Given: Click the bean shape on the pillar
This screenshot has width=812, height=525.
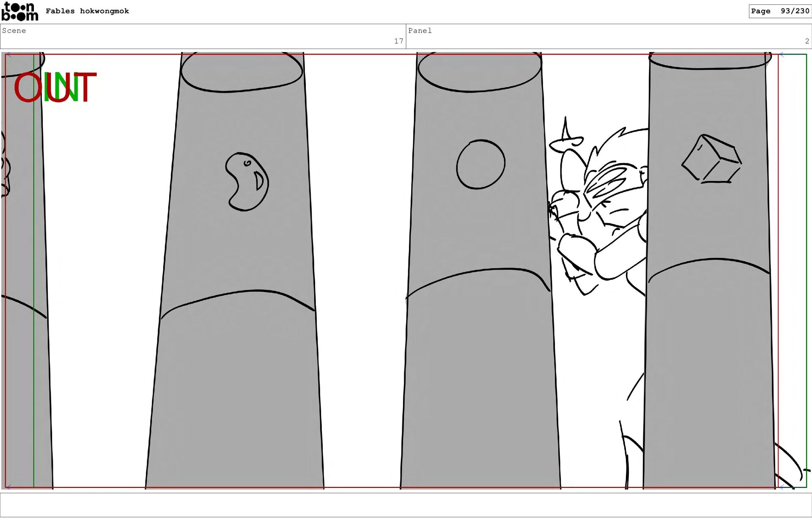Looking at the screenshot, I should (247, 181).
